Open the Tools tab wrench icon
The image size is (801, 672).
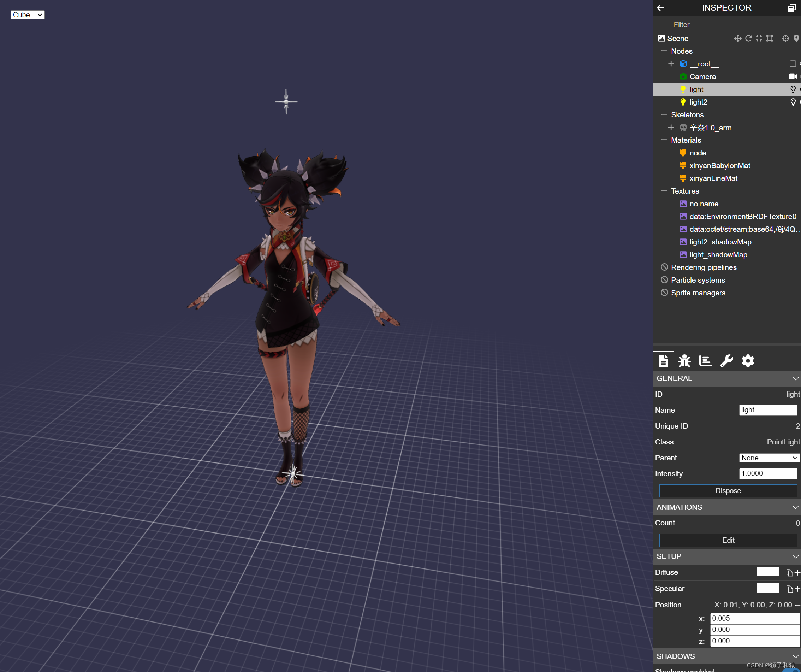(x=726, y=361)
